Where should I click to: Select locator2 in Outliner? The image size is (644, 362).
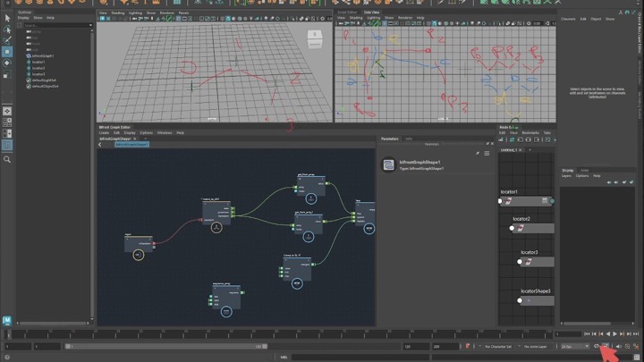coord(38,68)
